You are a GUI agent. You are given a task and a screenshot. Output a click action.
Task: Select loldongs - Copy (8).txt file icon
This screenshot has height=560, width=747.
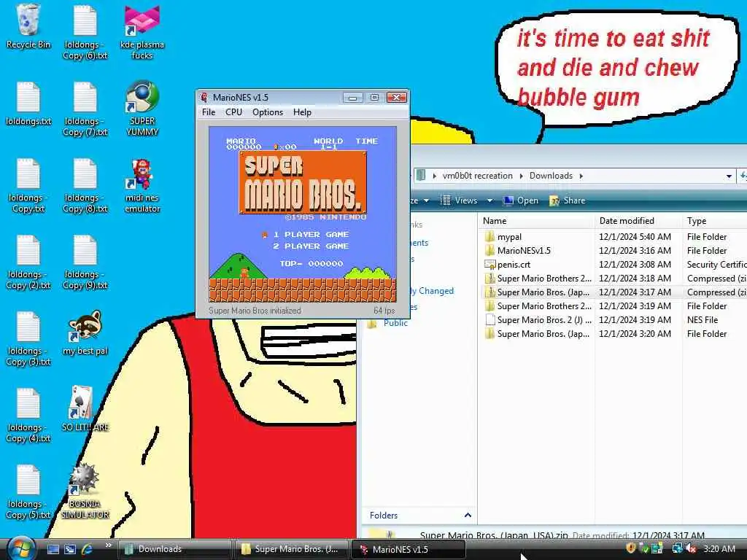[85, 186]
